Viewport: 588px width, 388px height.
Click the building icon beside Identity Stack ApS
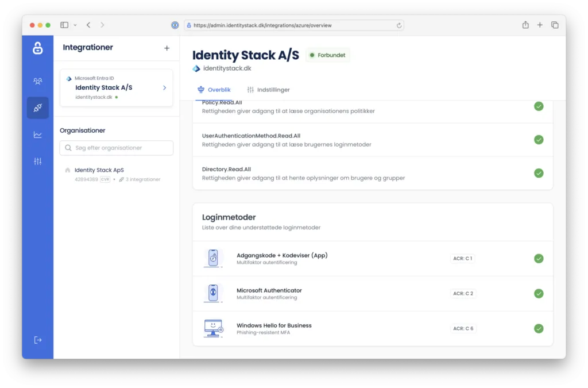68,170
